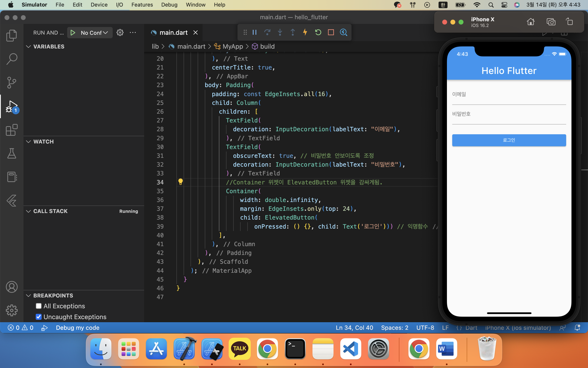This screenshot has height=368, width=588.
Task: Tap the 비밀번호 text field in simulator
Action: tap(509, 116)
